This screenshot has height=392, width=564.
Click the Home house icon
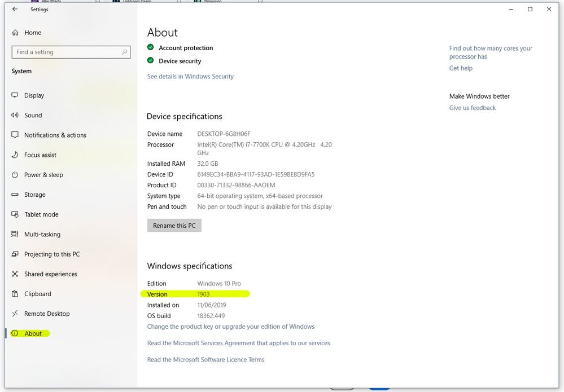(x=15, y=33)
